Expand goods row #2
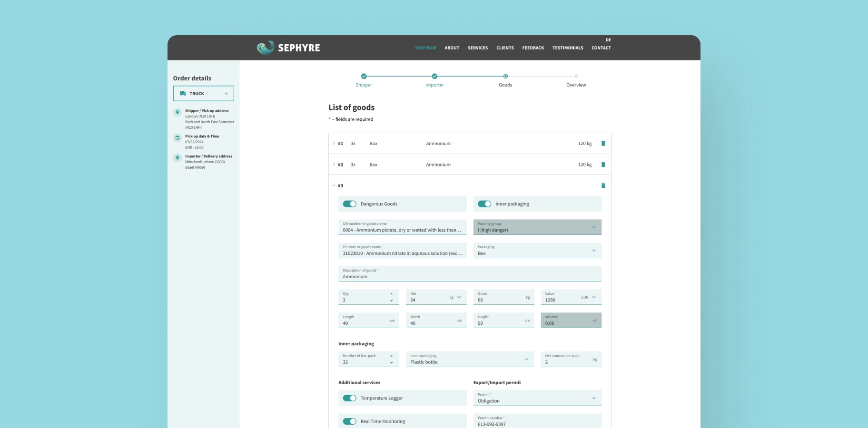 point(334,165)
